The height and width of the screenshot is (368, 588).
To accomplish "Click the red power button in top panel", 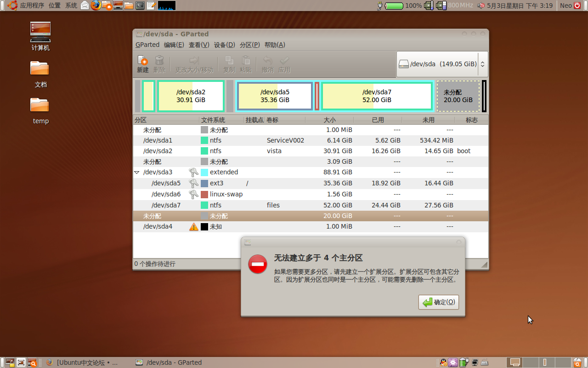I will tap(577, 6).
